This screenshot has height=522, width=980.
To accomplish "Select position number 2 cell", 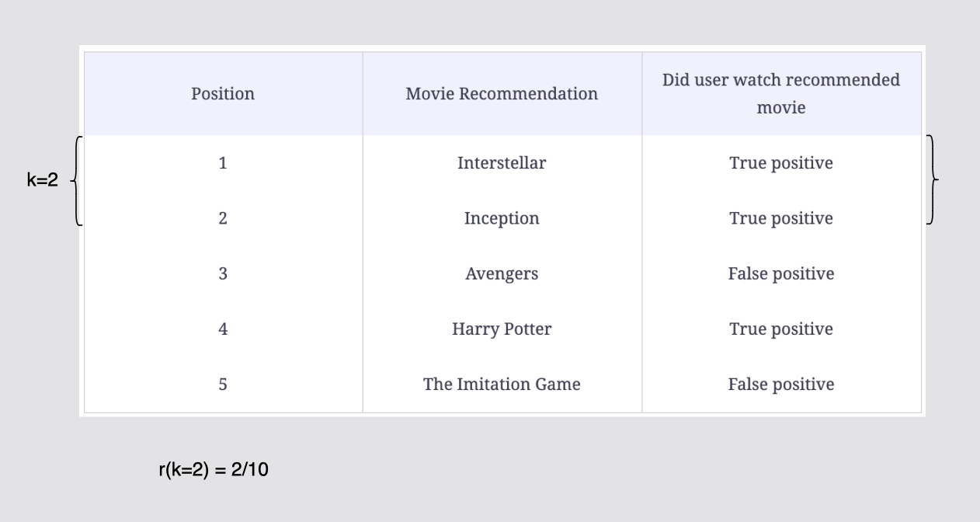I will point(223,218).
